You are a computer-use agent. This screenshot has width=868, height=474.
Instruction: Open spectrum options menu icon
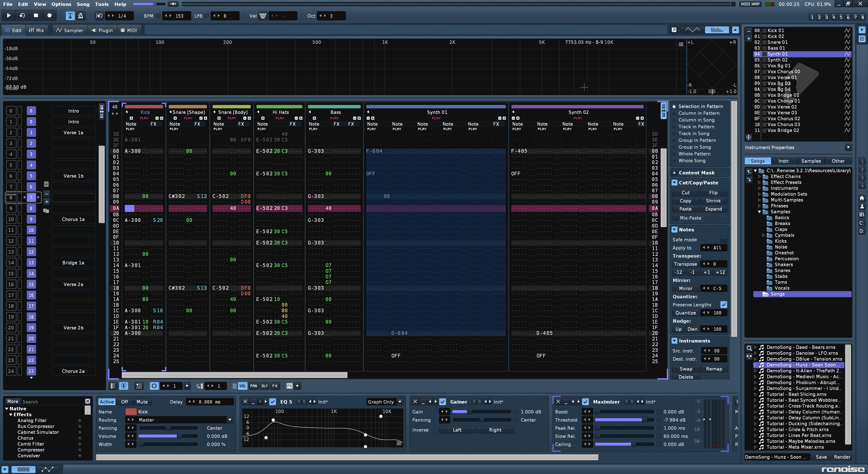click(681, 44)
